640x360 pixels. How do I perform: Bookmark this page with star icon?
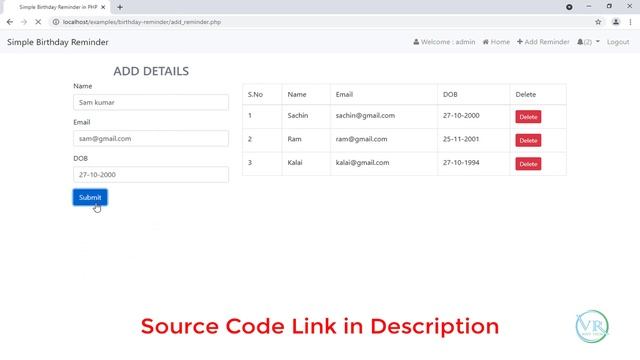click(598, 22)
